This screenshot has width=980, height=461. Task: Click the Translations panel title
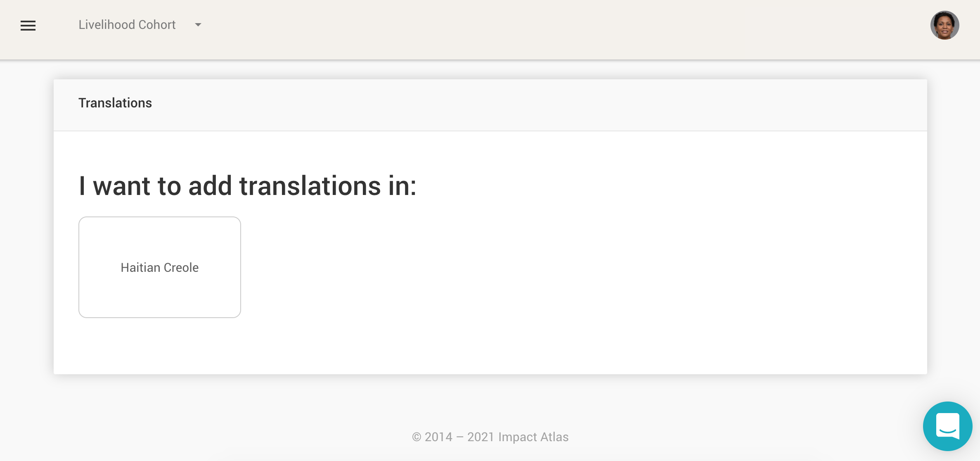115,103
